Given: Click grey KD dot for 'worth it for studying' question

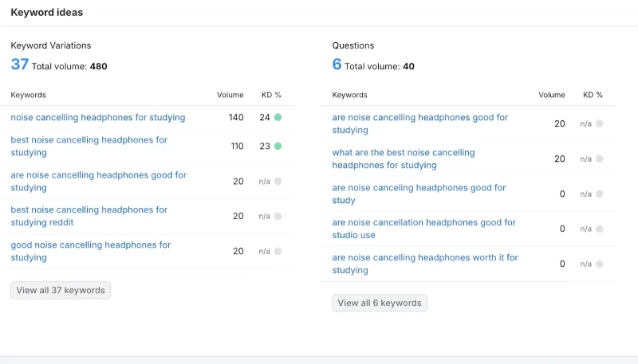Looking at the screenshot, I should (600, 264).
